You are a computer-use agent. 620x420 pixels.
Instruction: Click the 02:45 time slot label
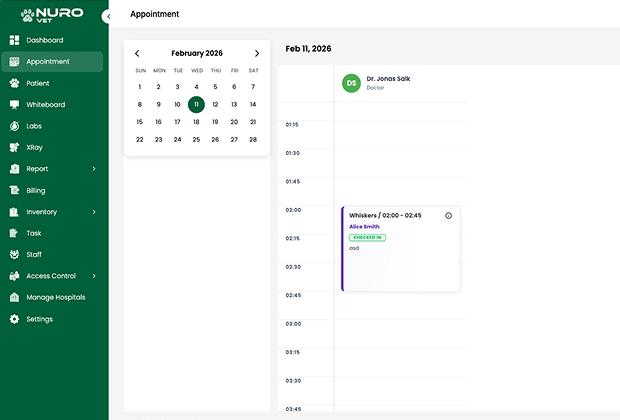(293, 295)
